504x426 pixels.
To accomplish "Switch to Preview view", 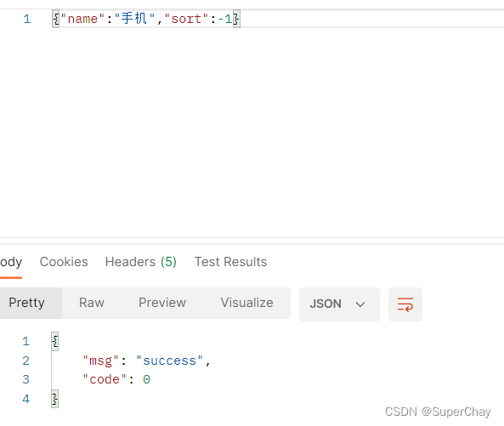I will click(162, 303).
